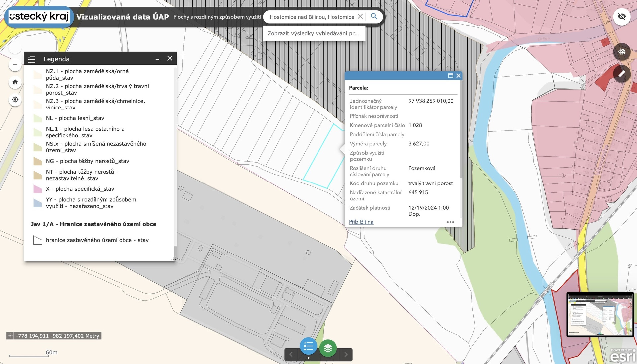Click the NT těžby nerostů nezastavitelné label
This screenshot has height=364, width=637.
82,175
